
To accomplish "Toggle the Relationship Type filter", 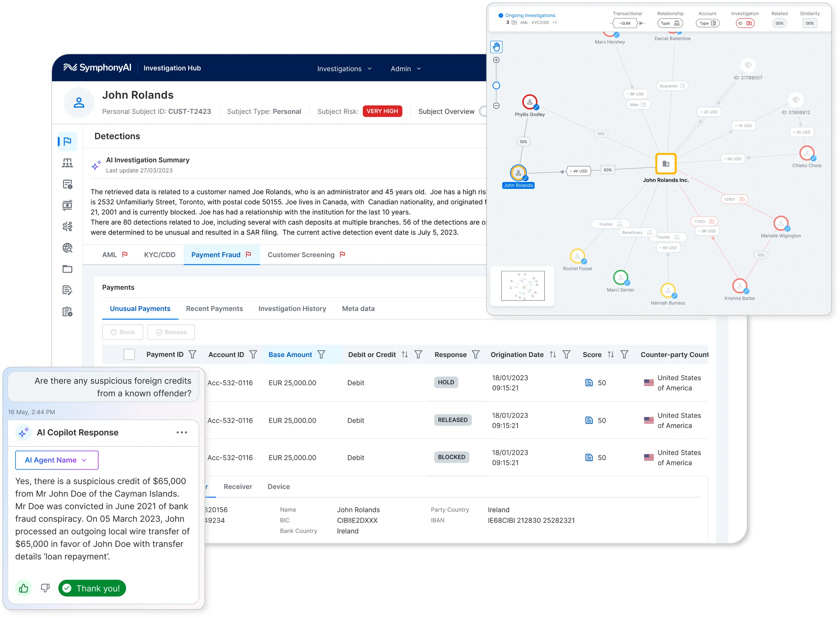I will (x=670, y=23).
